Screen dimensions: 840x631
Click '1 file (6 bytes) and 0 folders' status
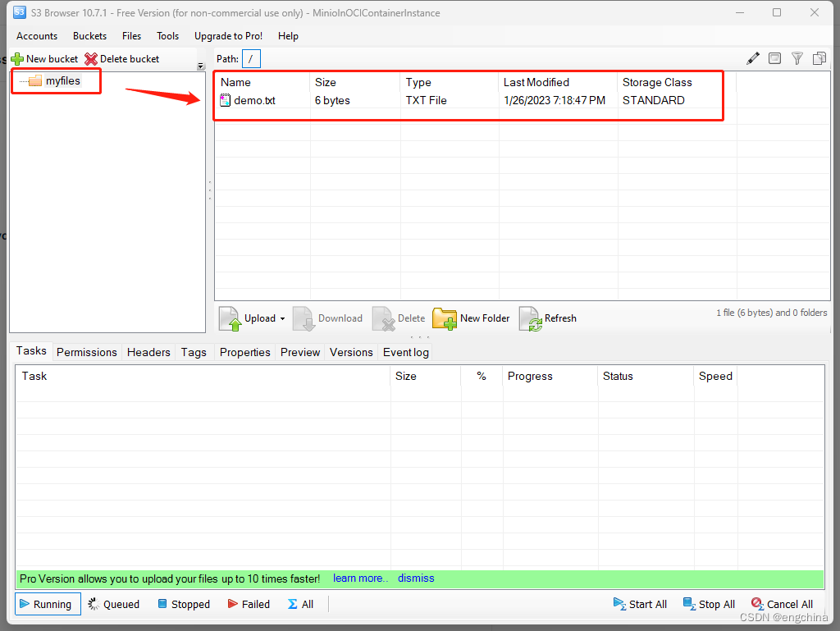tap(771, 313)
